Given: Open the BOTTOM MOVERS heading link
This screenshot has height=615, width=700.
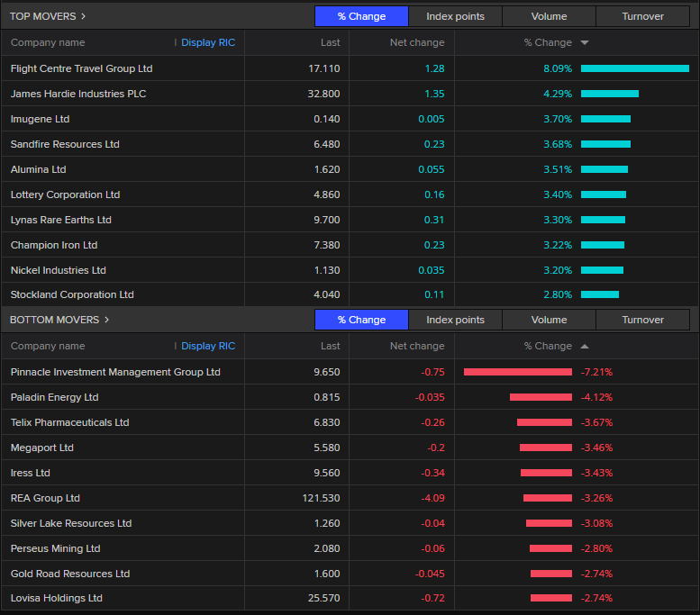Looking at the screenshot, I should point(54,320).
